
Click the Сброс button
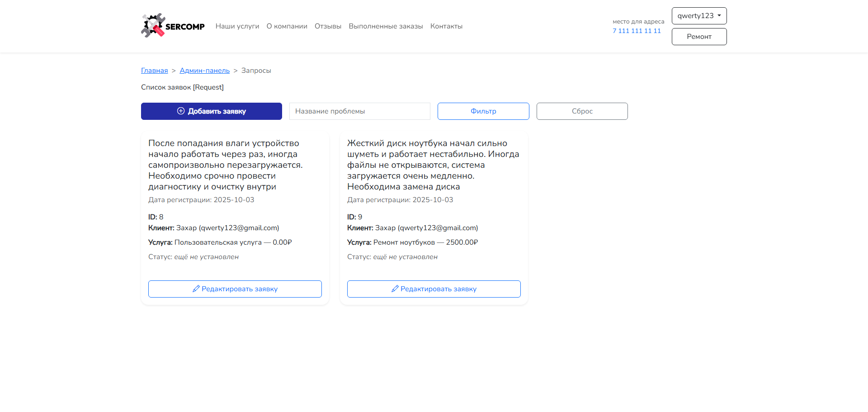coord(582,111)
